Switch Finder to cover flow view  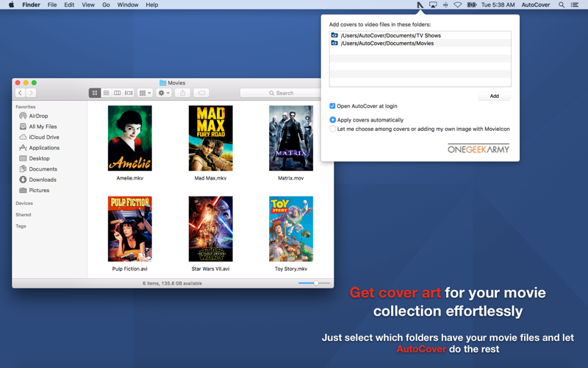coord(129,93)
